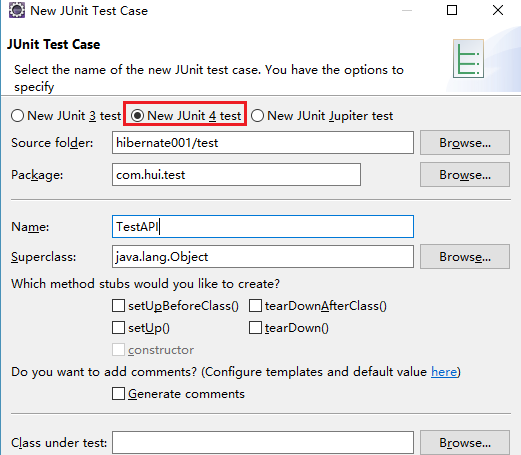Toggle the Generate comments checkbox
Viewport: 521px width, 455px height.
click(118, 394)
